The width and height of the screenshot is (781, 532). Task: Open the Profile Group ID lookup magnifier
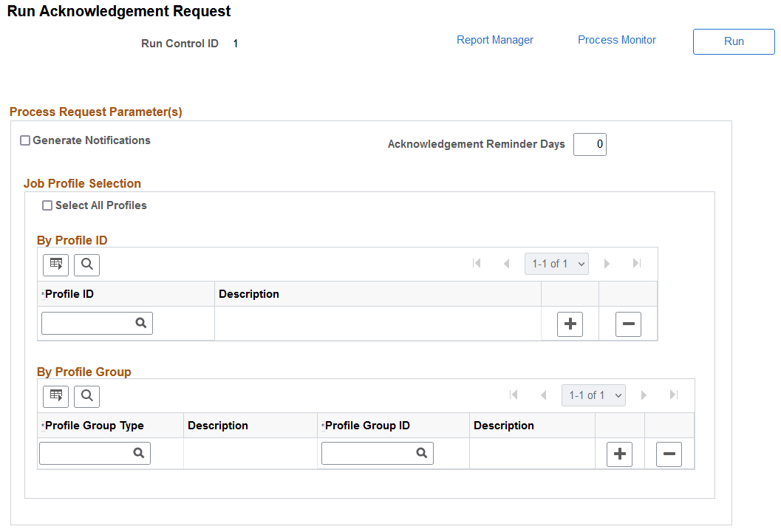(421, 453)
